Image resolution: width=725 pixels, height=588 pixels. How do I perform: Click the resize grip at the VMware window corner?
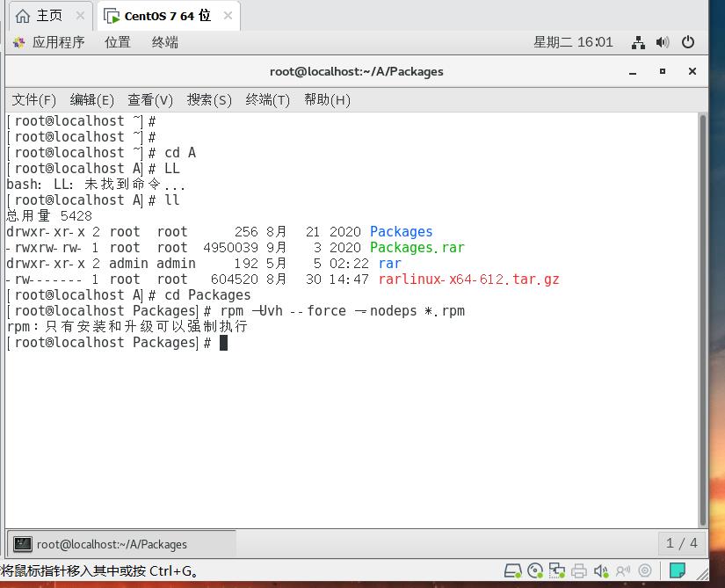(x=702, y=574)
